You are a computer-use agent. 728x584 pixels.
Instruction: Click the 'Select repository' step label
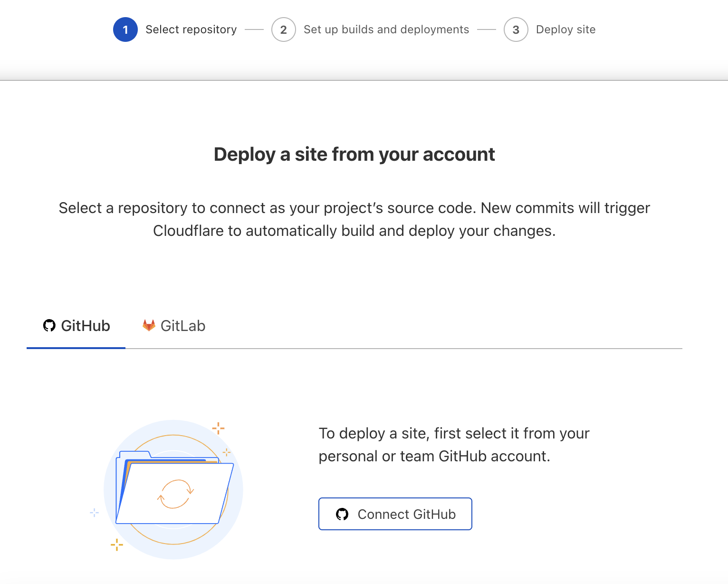pyautogui.click(x=191, y=29)
